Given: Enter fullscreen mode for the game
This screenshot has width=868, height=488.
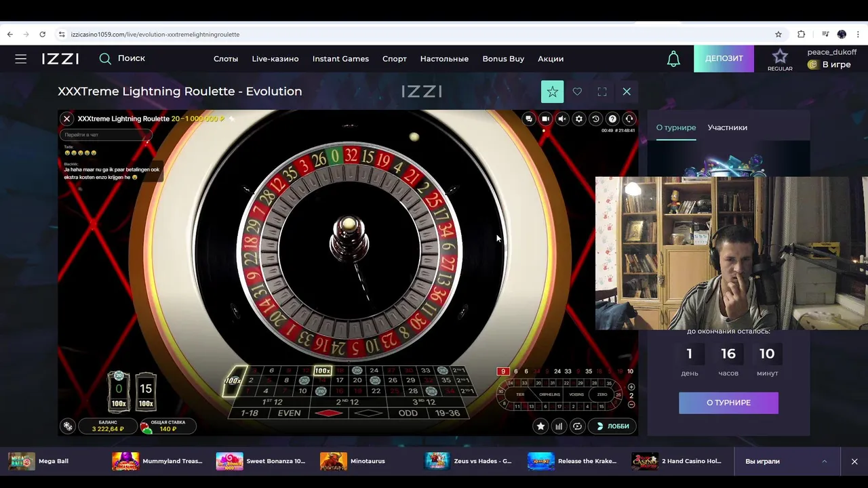Looking at the screenshot, I should pyautogui.click(x=601, y=91).
